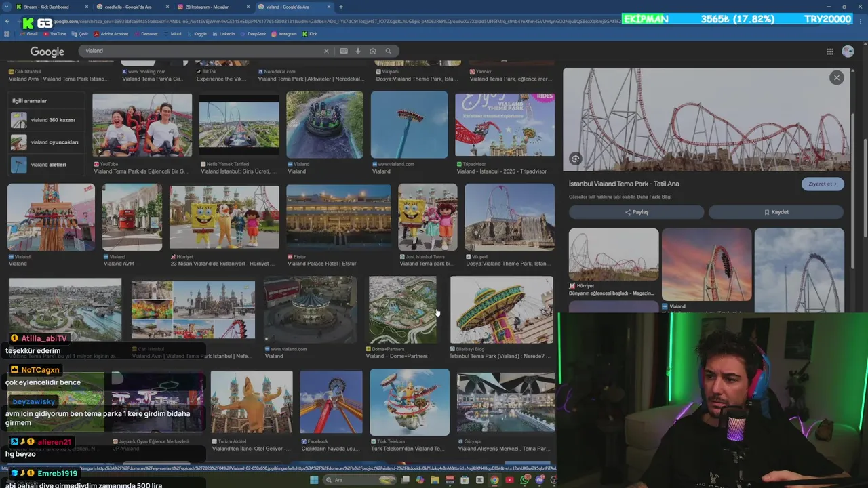Open the Adobe Acrobat bookmark
Viewport: 868px width, 488px height.
111,33
